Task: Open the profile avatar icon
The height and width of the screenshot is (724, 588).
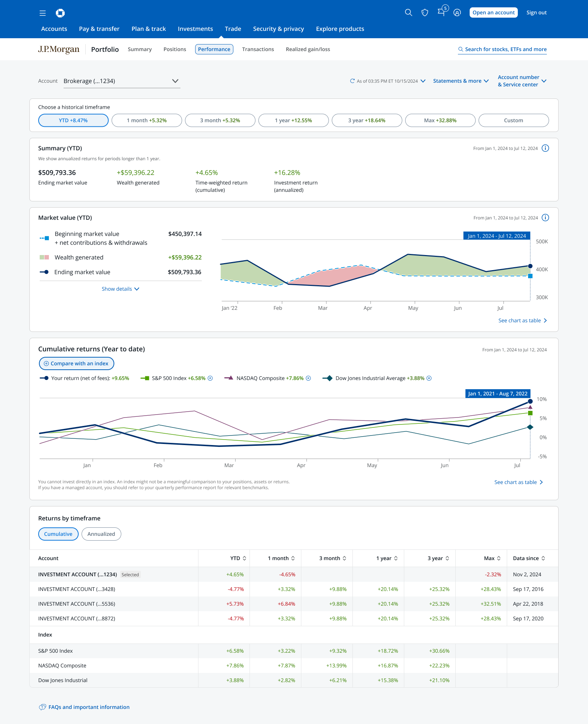Action: [457, 13]
